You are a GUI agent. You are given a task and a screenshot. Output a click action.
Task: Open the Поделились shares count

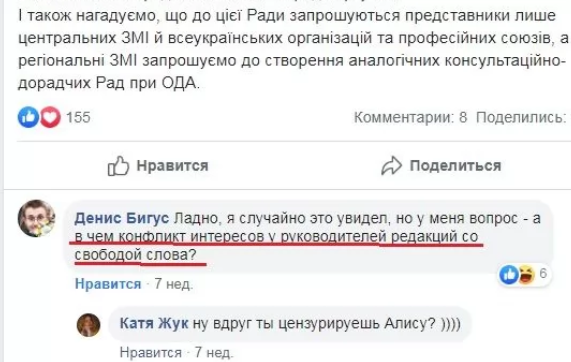(523, 117)
